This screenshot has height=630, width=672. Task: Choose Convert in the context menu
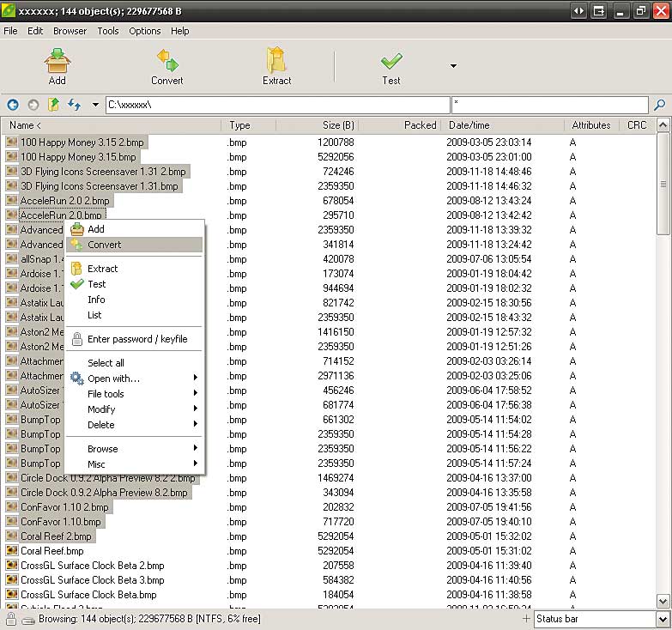tap(134, 245)
